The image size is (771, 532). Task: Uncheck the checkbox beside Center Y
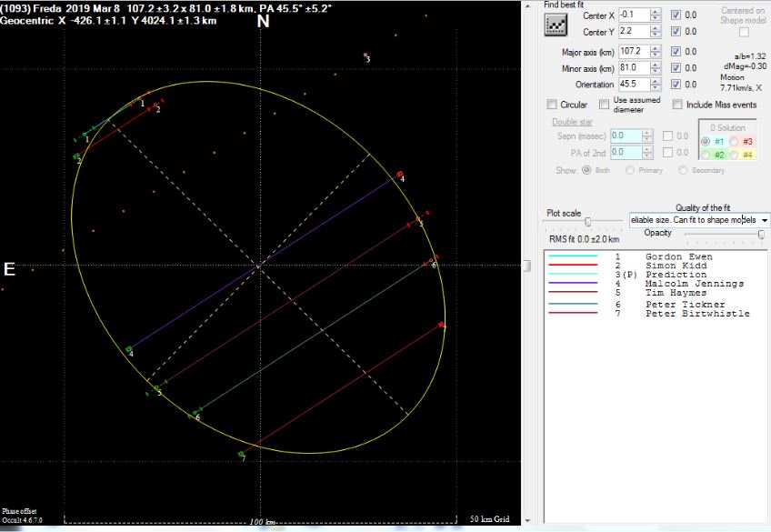[675, 33]
